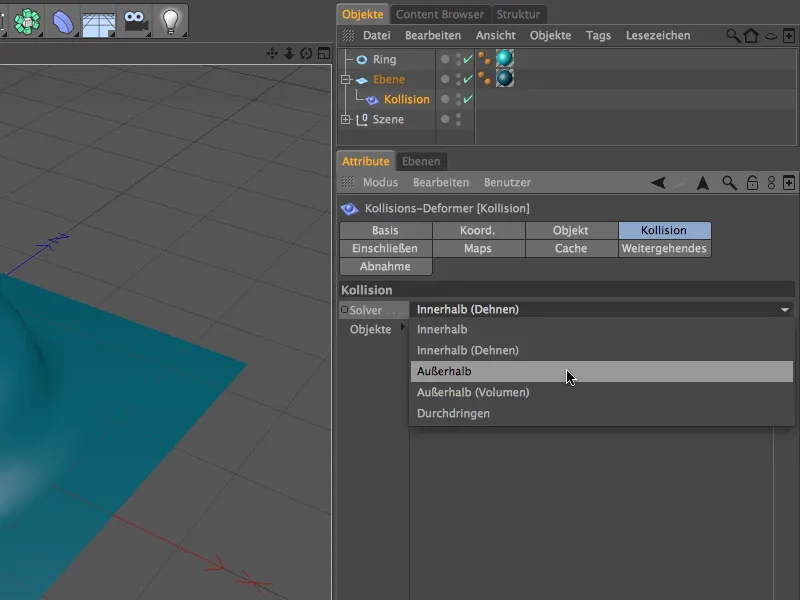Toggle the viewport layout switch icon
The width and height of the screenshot is (800, 600).
click(324, 53)
